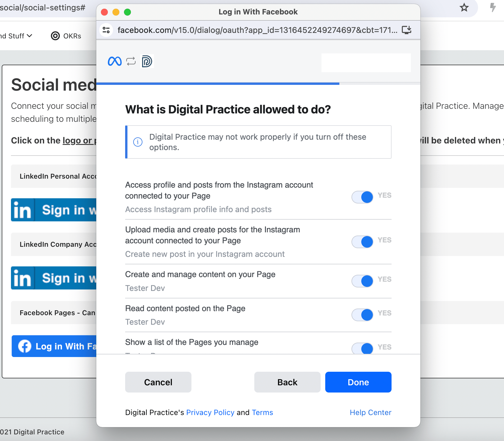Click 'Create new post in your Instagram account' text

coord(205,254)
